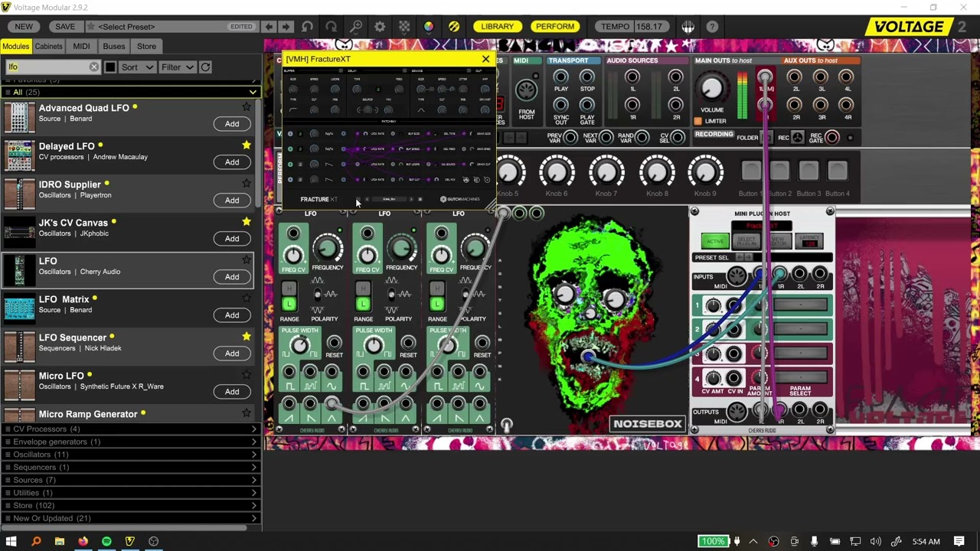Toggle favorite star for JK's CV Canvas
Image resolution: width=980 pixels, height=551 pixels.
point(247,222)
